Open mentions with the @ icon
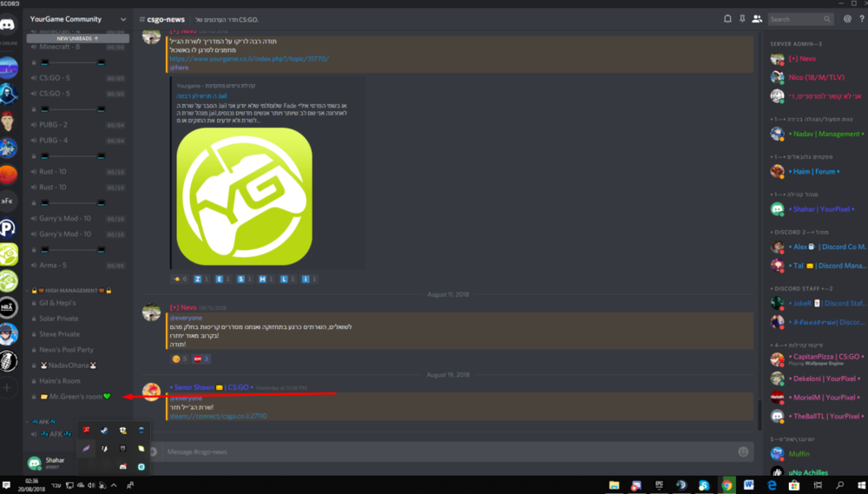Screen dimensions: 868x494 847,18
